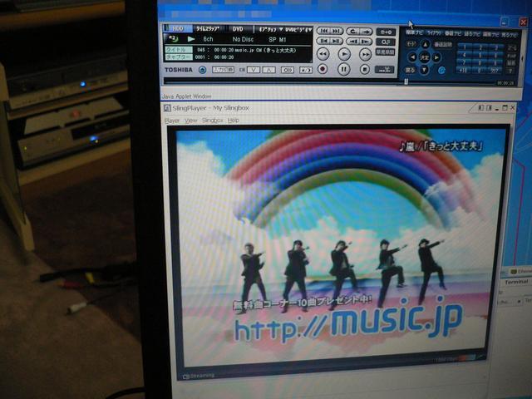The width and height of the screenshot is (532, 399).
Task: Step one frame backward
Action: click(x=324, y=41)
